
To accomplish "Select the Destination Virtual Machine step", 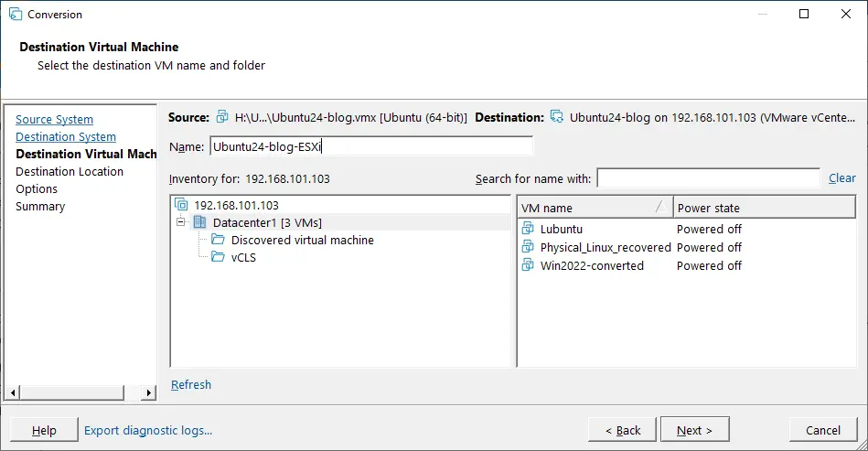I will point(86,154).
